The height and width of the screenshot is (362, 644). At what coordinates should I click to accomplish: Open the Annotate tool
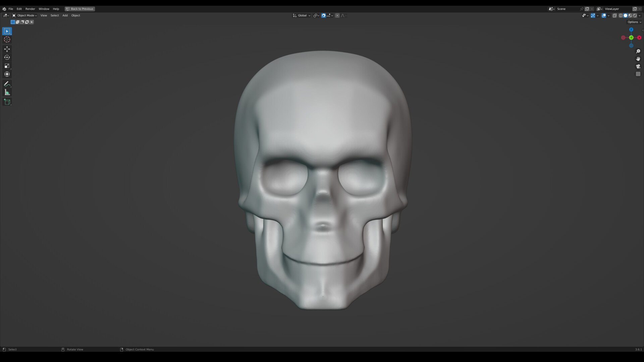pos(7,84)
